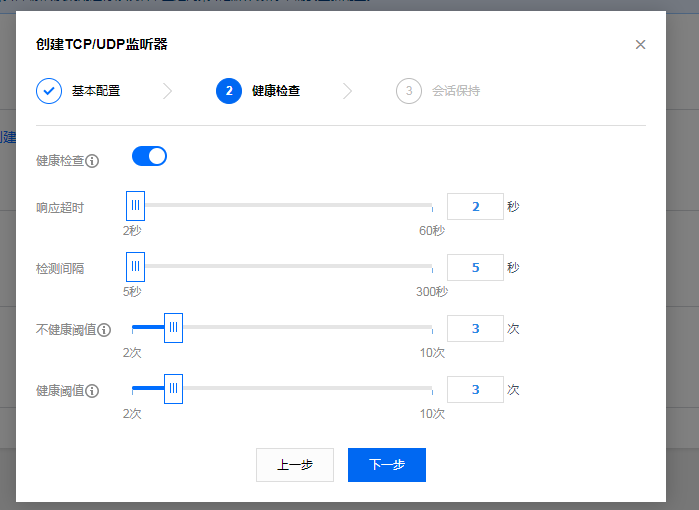Click 2次 label under 不健康阈值 slider
The height and width of the screenshot is (510, 699).
[132, 353]
